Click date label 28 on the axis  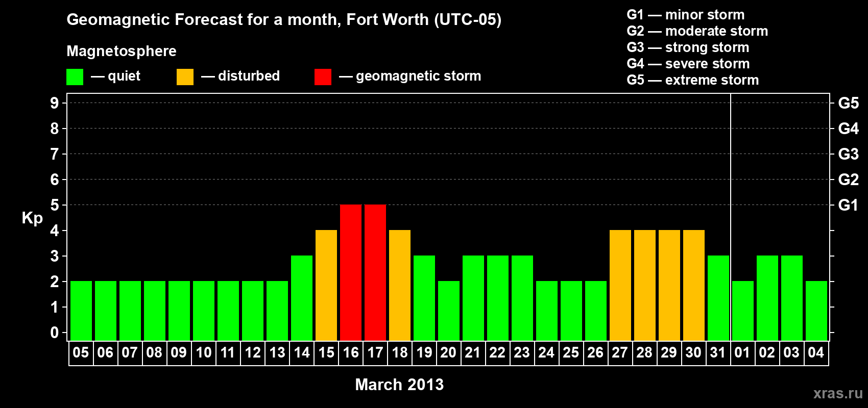tap(644, 352)
